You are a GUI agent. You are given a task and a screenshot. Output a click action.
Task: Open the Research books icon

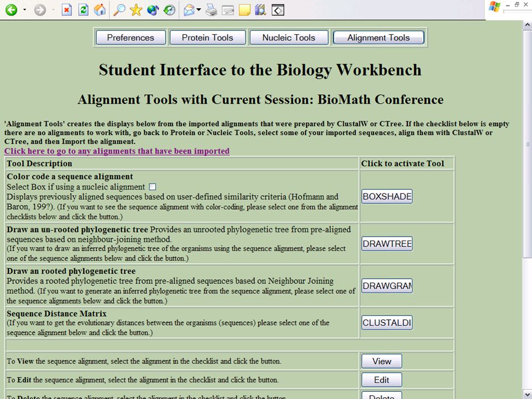[260, 10]
